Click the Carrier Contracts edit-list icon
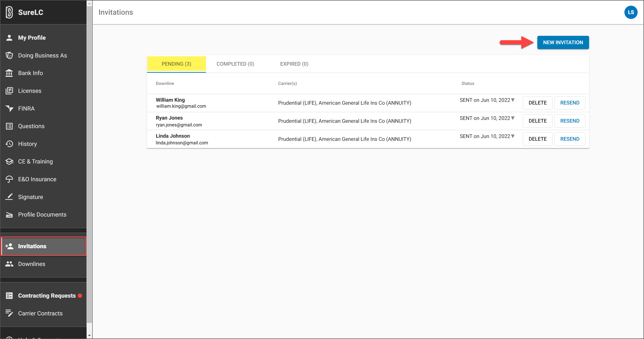Screen dimensions: 644x339 pos(9,313)
